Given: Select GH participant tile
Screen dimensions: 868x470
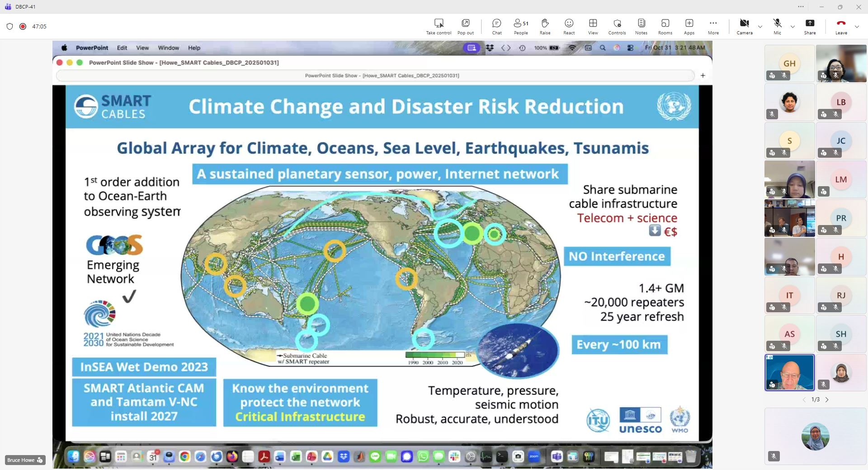Looking at the screenshot, I should [789, 63].
